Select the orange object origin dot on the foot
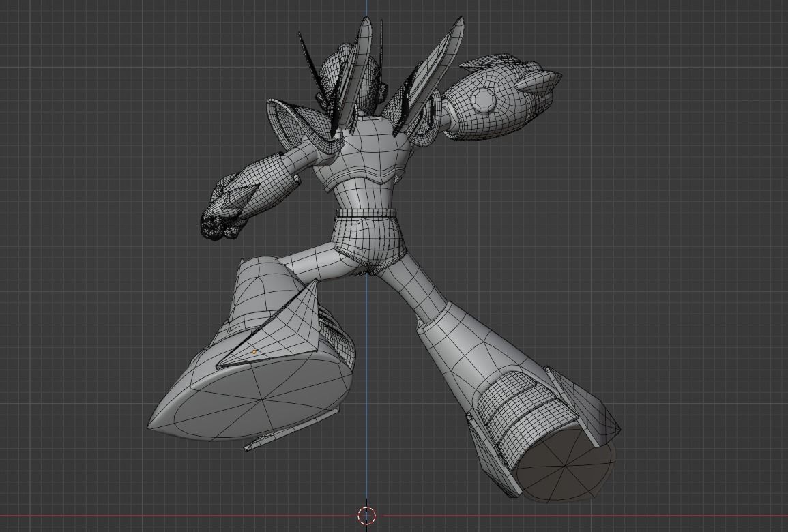Viewport: 788px width, 532px height. click(254, 352)
